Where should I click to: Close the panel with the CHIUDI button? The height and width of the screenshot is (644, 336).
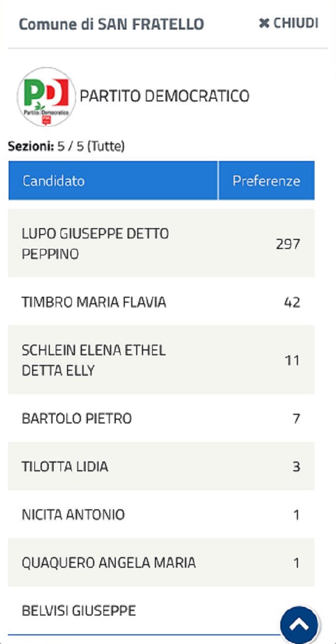click(x=288, y=24)
